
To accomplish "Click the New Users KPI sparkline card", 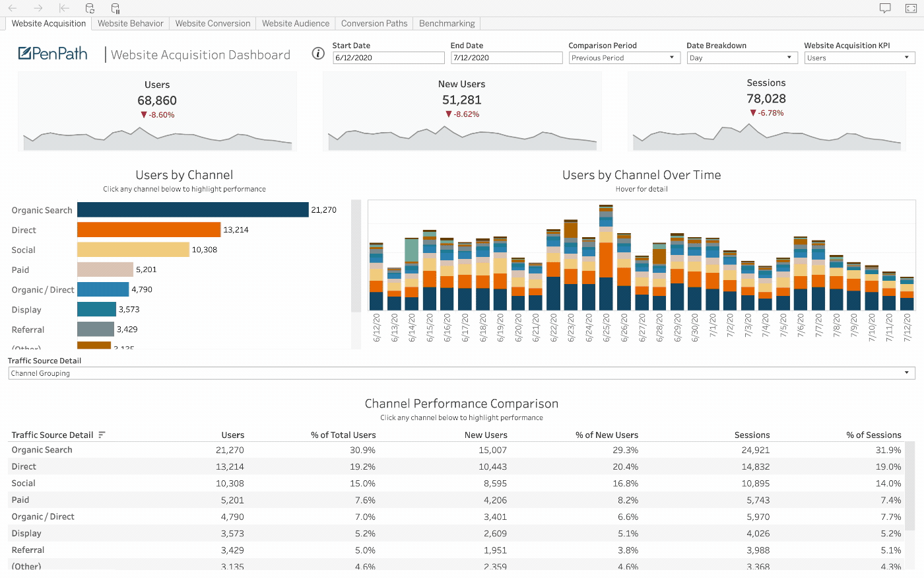I will [x=462, y=111].
